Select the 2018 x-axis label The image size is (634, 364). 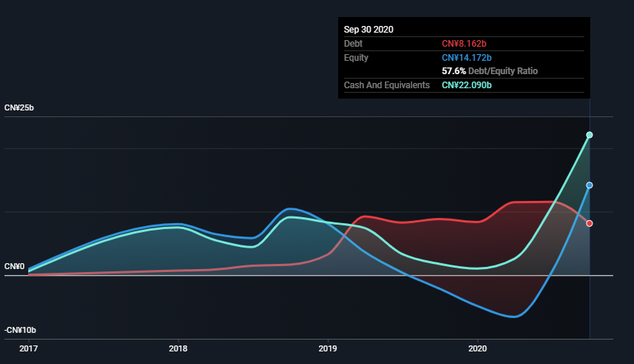coord(178,348)
